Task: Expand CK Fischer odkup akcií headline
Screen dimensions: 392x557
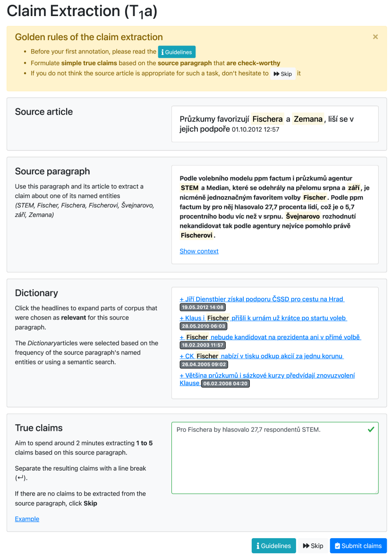Action: [x=261, y=356]
